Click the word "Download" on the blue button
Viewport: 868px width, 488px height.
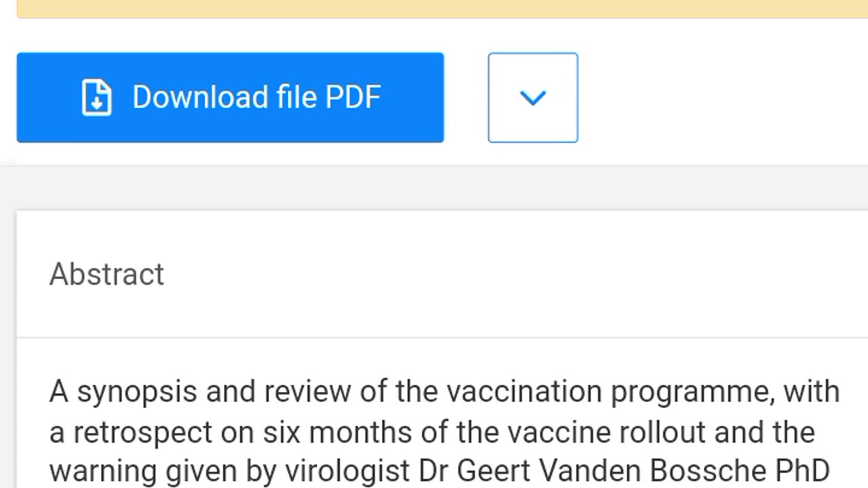[x=191, y=98]
